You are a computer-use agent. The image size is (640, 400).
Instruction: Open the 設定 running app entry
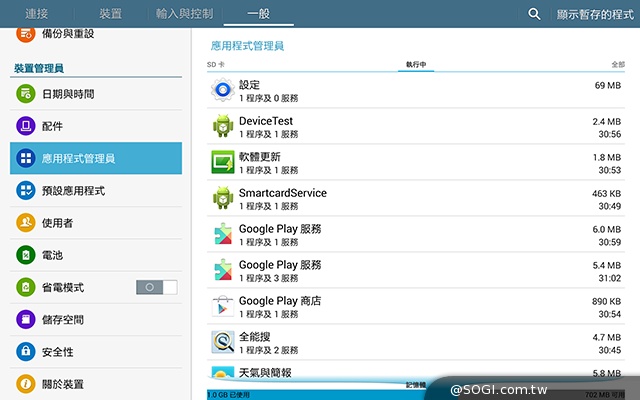click(x=416, y=90)
